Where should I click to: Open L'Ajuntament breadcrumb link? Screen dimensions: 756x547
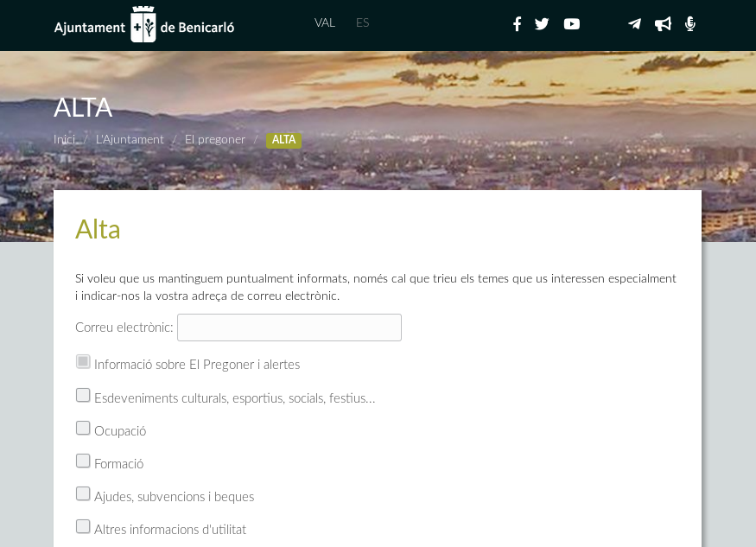click(130, 139)
